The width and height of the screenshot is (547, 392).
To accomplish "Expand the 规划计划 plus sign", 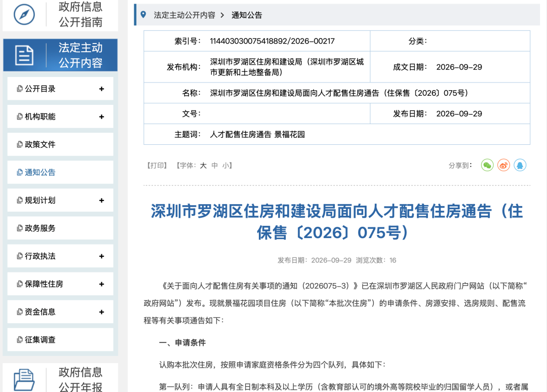I will (101, 201).
